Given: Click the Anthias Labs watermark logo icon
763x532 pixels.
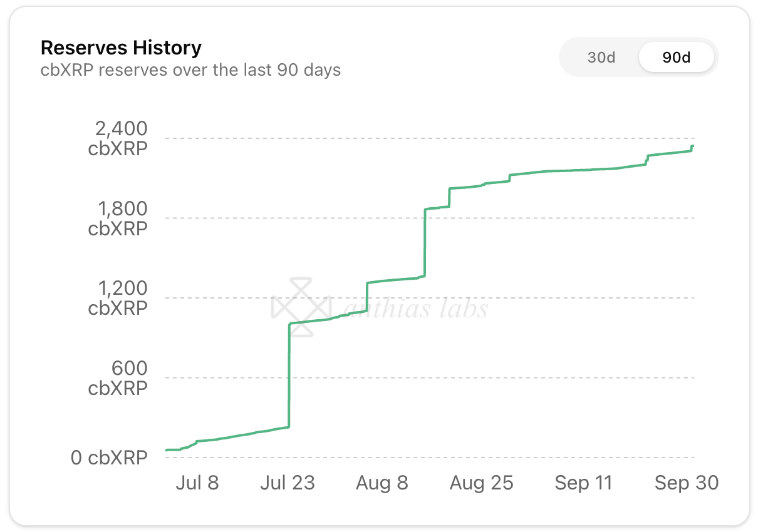Looking at the screenshot, I should pyautogui.click(x=301, y=307).
